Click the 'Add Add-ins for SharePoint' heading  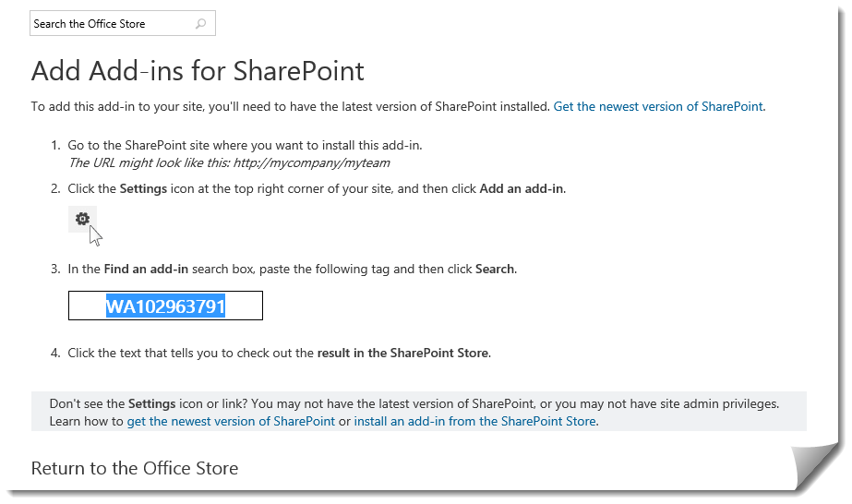[198, 71]
